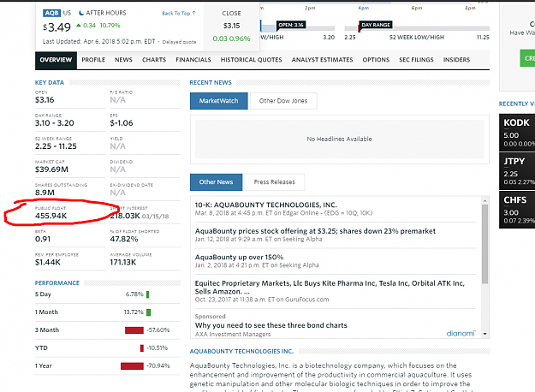Click the EPS value $-1.06

coord(122,123)
